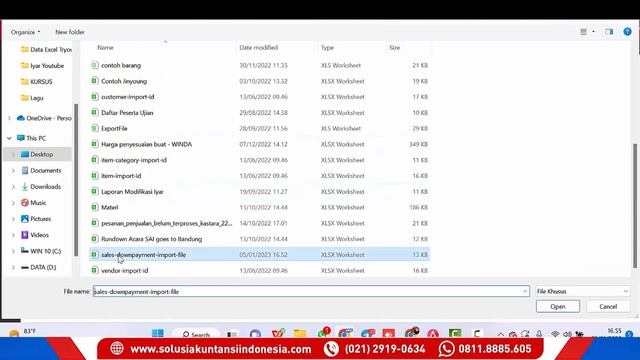Click the taskbar Search box
The image size is (640, 360).
coord(196,334)
